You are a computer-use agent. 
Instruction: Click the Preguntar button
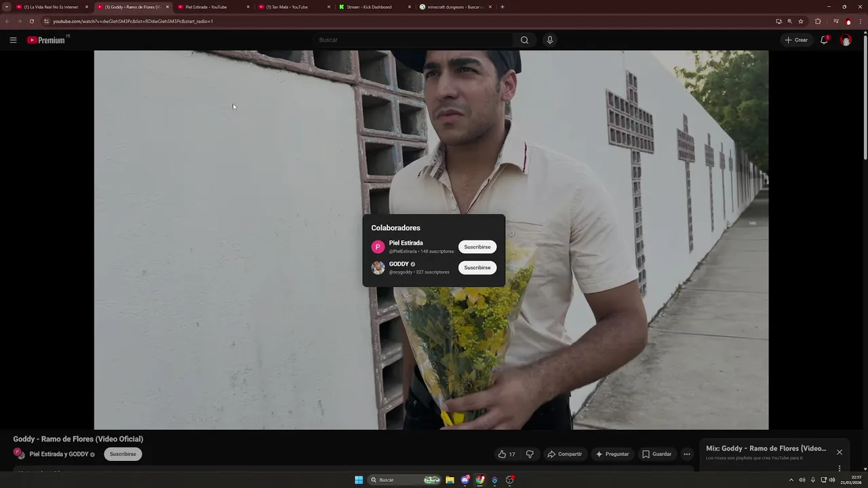click(x=612, y=454)
